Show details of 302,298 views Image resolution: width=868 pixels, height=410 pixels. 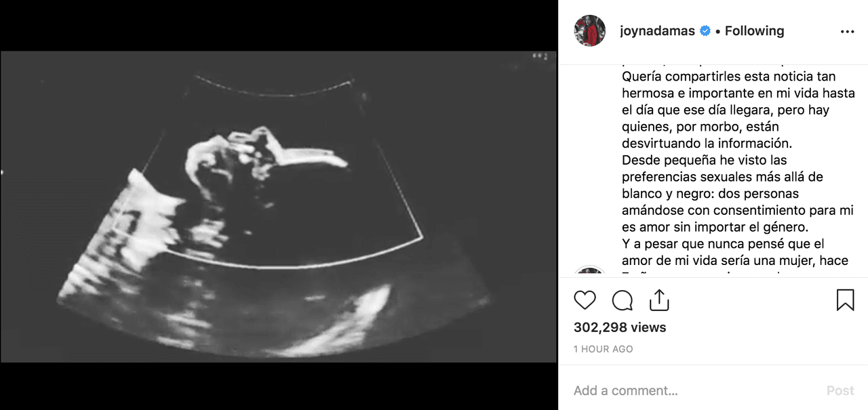coord(620,327)
